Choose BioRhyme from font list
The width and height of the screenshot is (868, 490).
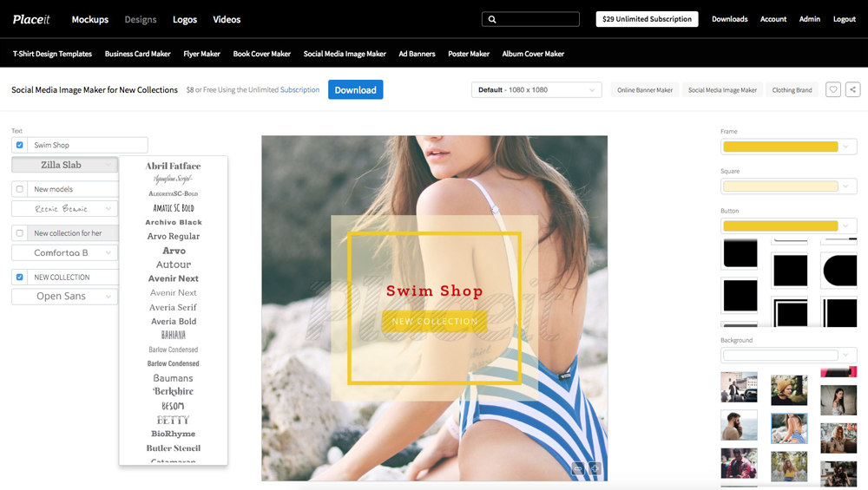point(174,434)
